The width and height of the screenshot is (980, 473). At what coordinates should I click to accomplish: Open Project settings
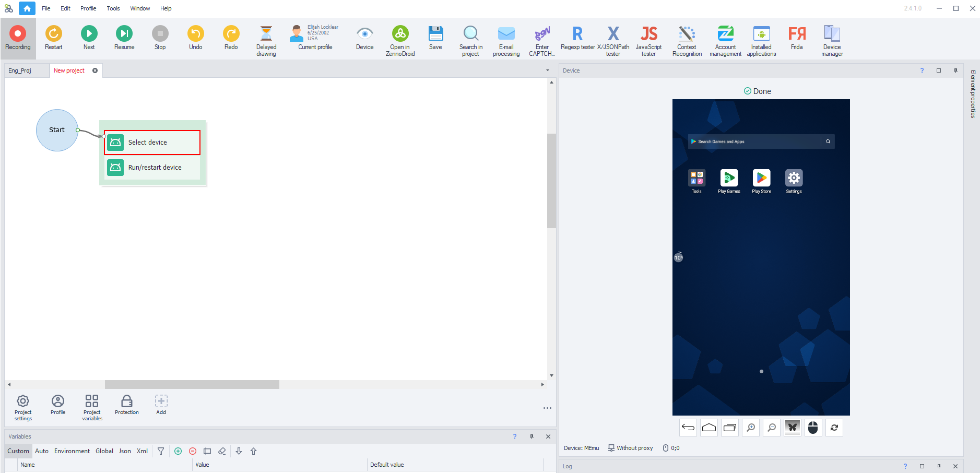23,407
